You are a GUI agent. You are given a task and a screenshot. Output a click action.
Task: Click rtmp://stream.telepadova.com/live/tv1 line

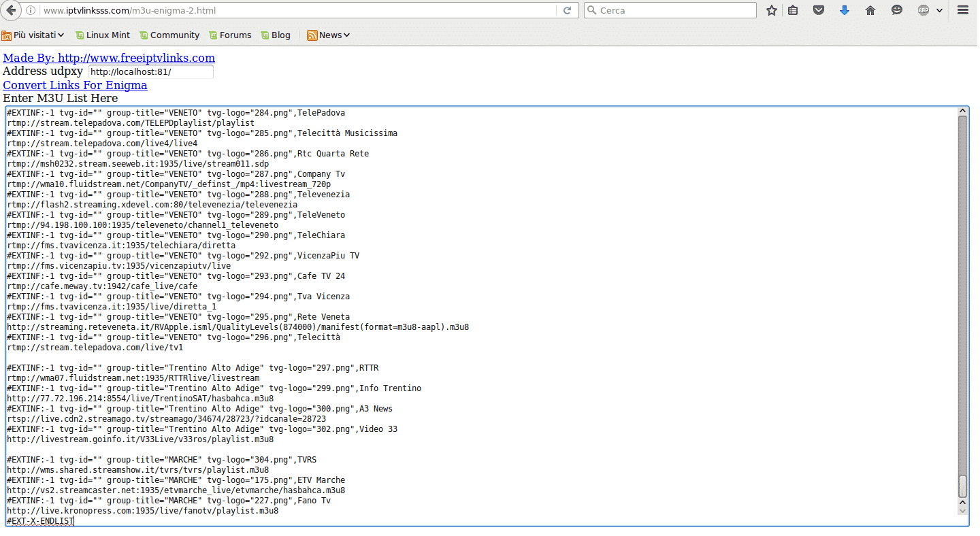pos(95,348)
